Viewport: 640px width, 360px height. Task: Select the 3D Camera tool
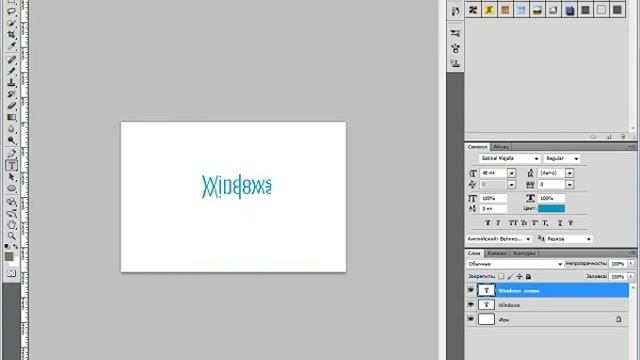12,213
